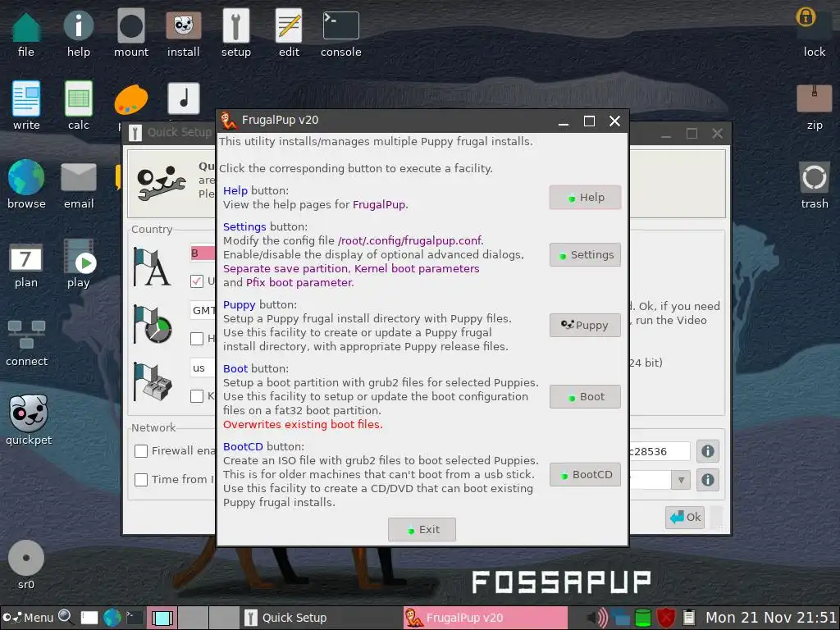Click the white show-desktop icon in taskbar
This screenshot has width=840, height=630.
click(x=89, y=618)
